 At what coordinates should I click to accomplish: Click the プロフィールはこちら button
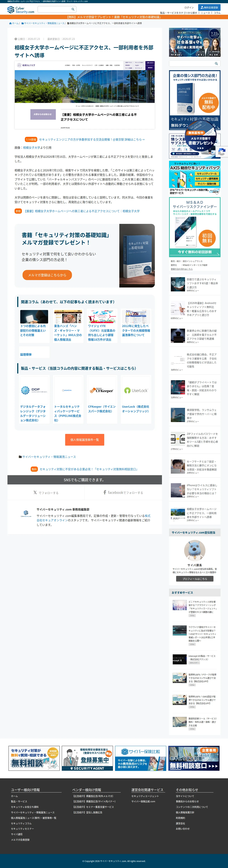tap(195, 579)
